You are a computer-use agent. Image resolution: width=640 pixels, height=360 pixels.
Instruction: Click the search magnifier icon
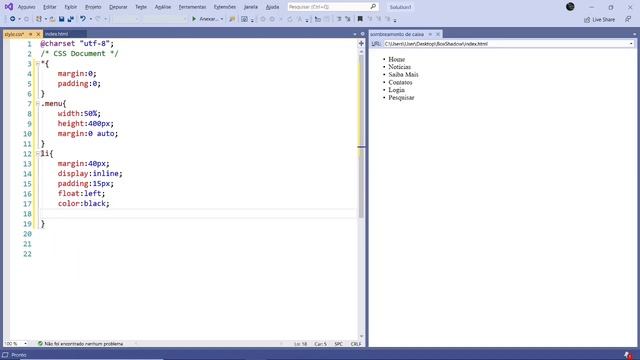tap(373, 7)
